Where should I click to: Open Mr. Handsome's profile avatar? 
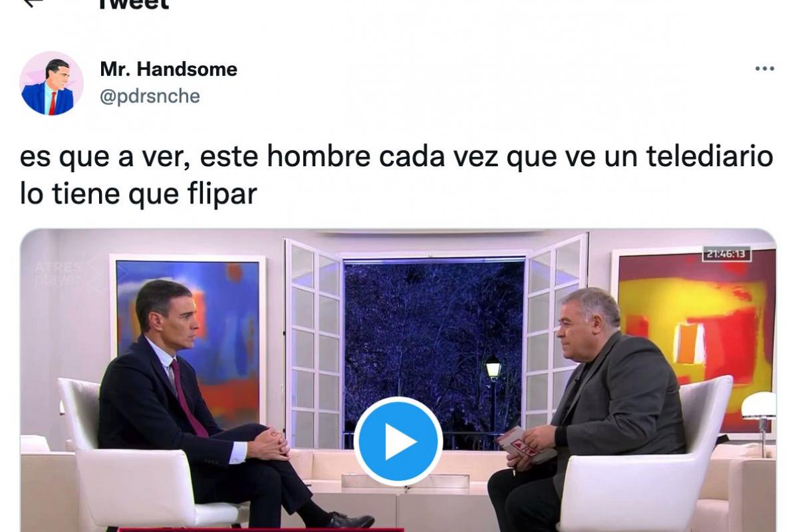(52, 84)
